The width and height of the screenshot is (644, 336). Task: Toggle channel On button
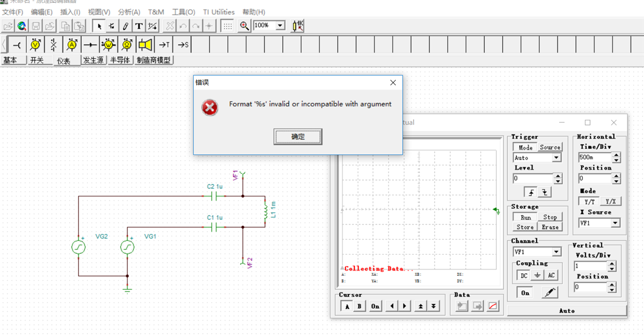point(525,293)
